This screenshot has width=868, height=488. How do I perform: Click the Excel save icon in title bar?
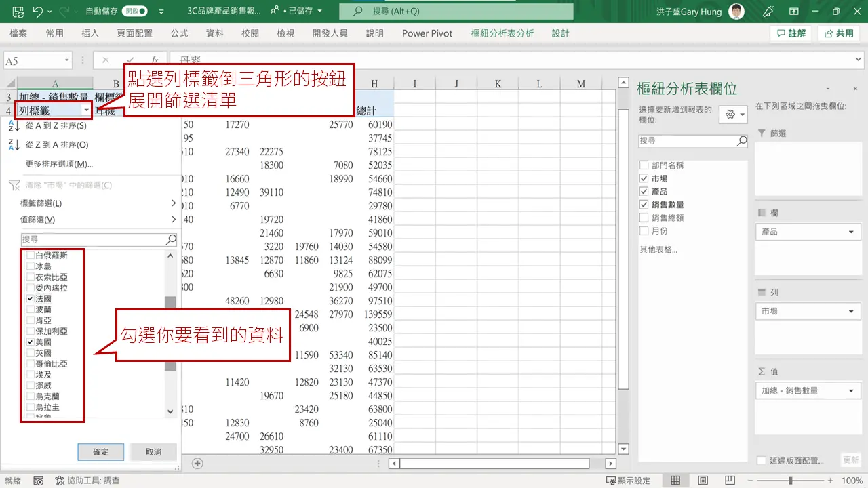[x=18, y=12]
